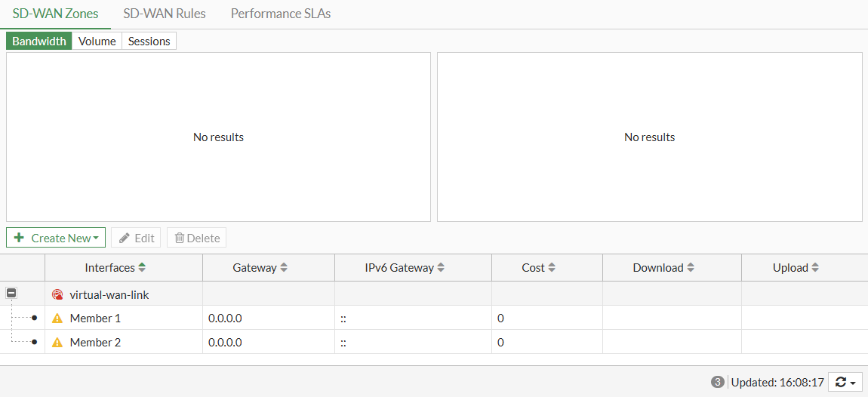Open the refresh interval dropdown
Screen dimensions: 868x397
click(x=845, y=383)
